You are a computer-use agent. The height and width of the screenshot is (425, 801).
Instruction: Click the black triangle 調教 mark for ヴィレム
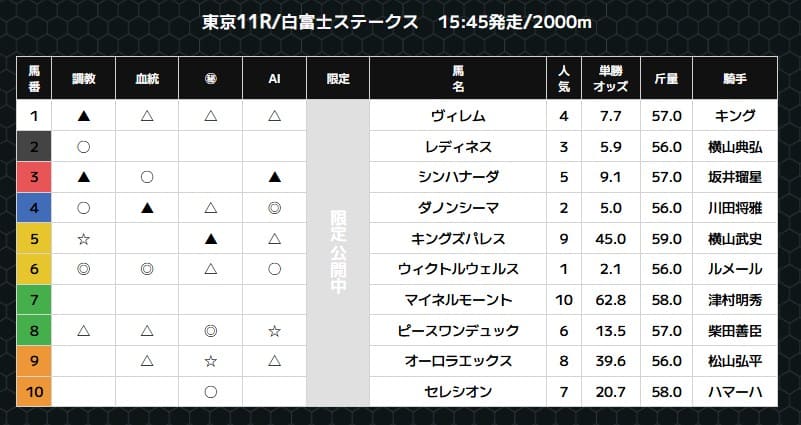tap(84, 116)
